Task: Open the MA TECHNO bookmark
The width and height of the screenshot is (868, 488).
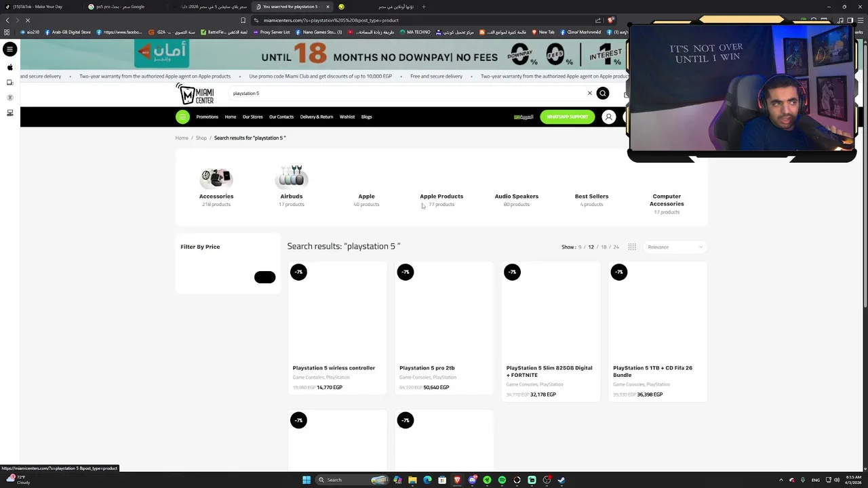Action: click(x=415, y=32)
